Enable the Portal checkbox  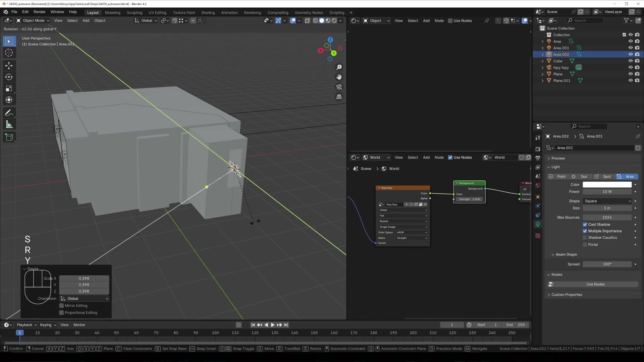585,245
